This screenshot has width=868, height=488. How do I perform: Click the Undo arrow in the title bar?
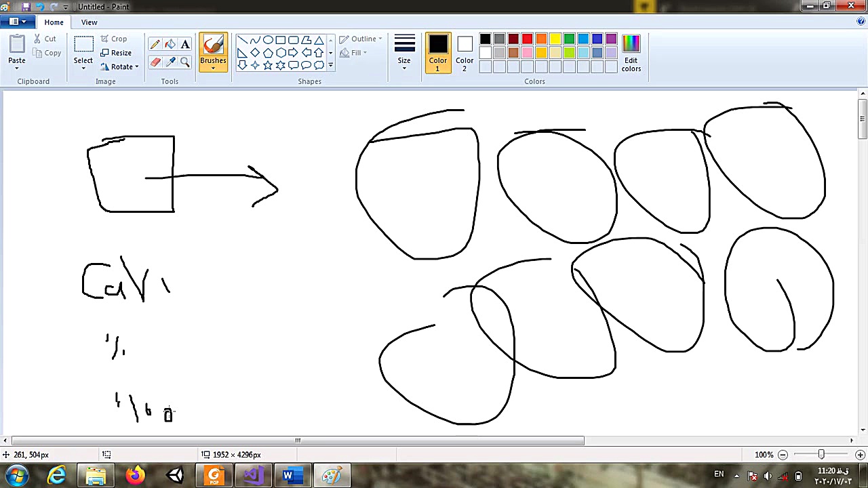40,7
